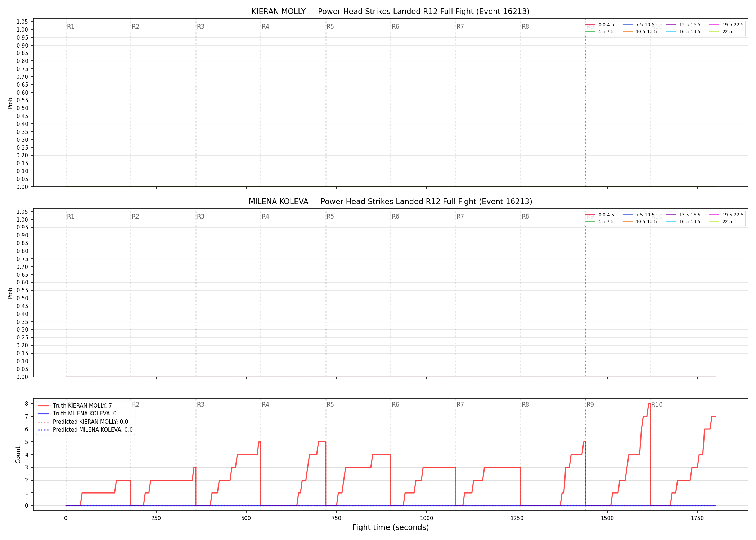
Task: Click the "1750" fight time tick label
Action: point(697,518)
